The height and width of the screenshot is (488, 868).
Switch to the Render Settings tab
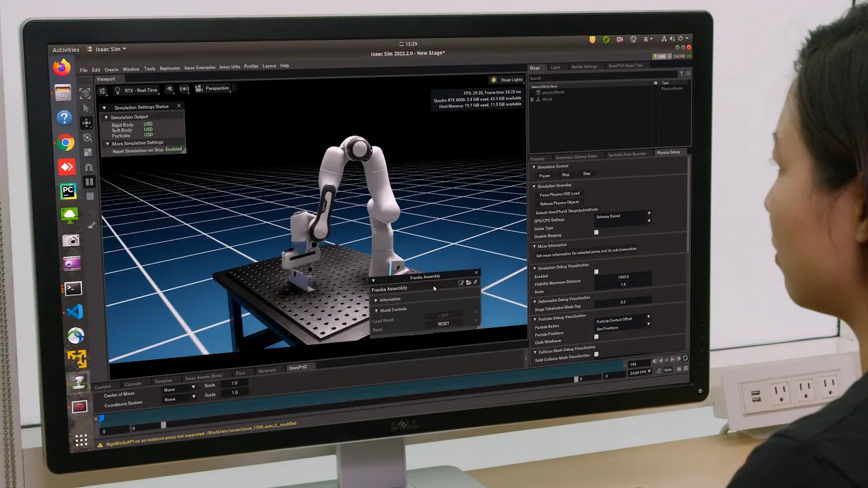584,66
